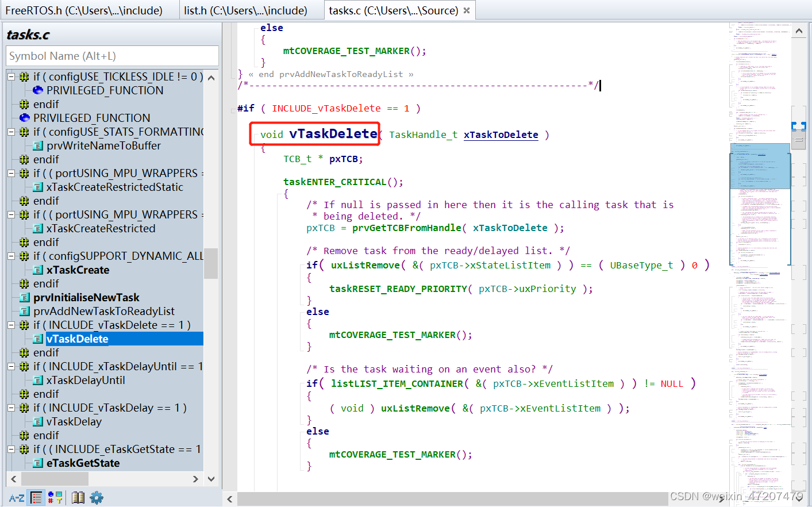This screenshot has width=812, height=507.
Task: Click function icon of prvInitialiseNewTask
Action: [25, 297]
